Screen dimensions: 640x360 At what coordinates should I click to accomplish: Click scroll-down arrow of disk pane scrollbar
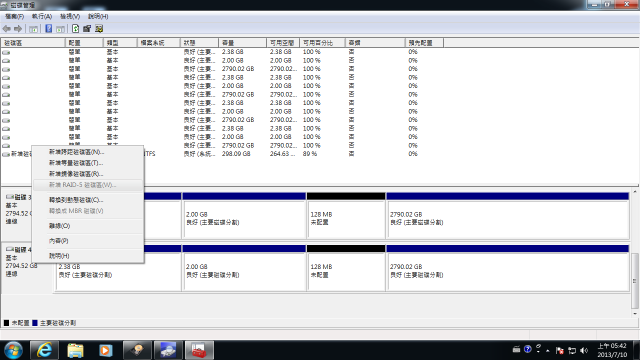tap(635, 313)
